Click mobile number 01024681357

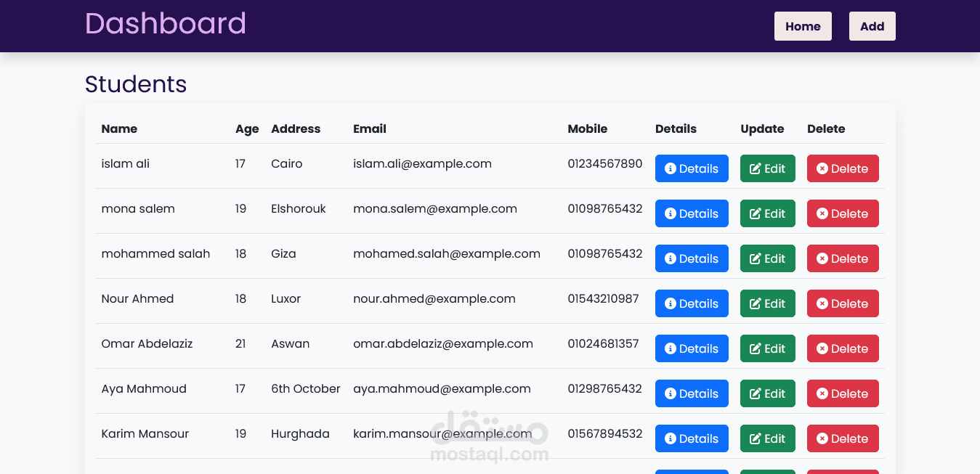click(604, 343)
